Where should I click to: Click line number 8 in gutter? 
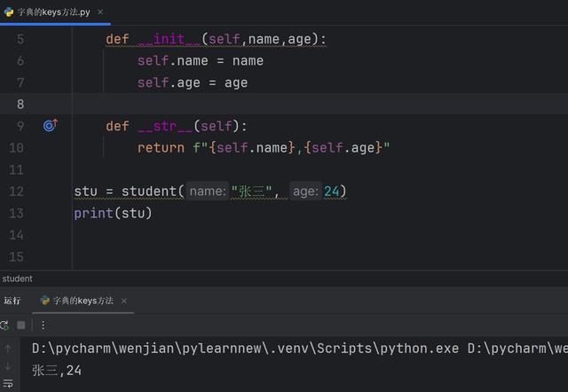pyautogui.click(x=20, y=105)
